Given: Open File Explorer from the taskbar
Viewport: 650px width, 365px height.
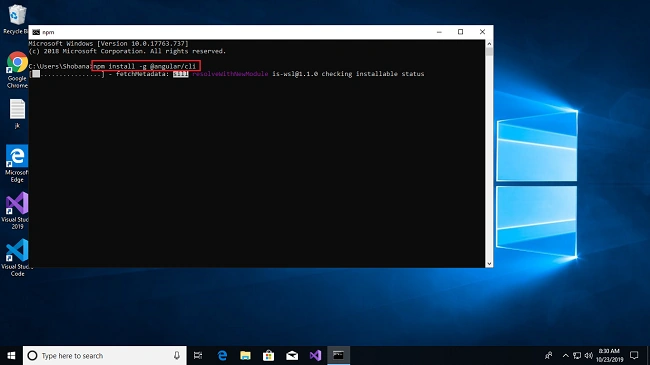Looking at the screenshot, I should (245, 355).
